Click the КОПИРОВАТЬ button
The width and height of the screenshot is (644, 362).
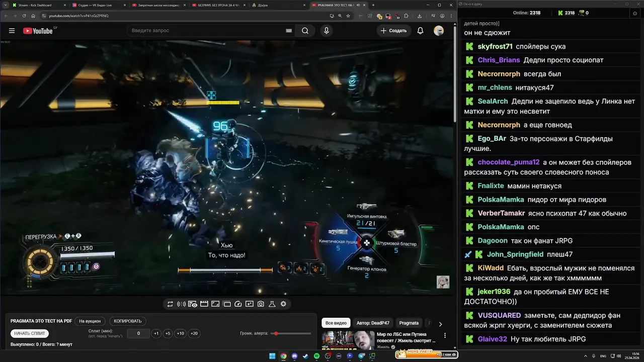point(128,321)
